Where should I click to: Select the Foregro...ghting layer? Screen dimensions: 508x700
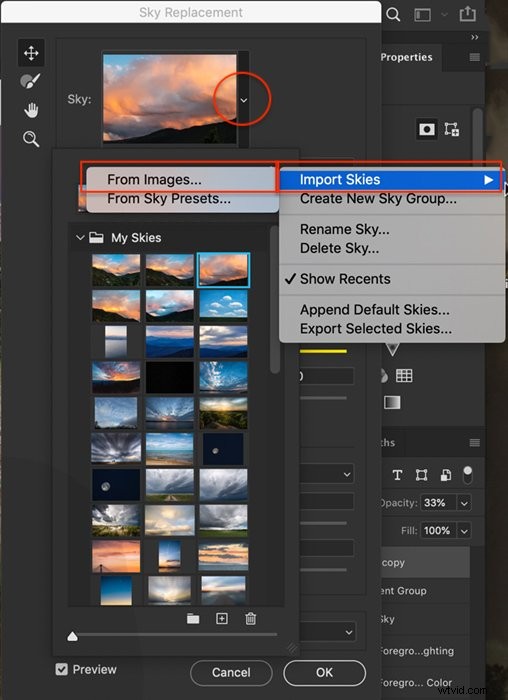pyautogui.click(x=425, y=651)
